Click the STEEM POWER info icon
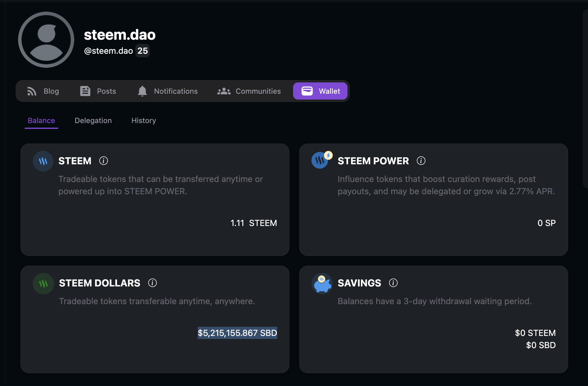The image size is (588, 386). 421,161
